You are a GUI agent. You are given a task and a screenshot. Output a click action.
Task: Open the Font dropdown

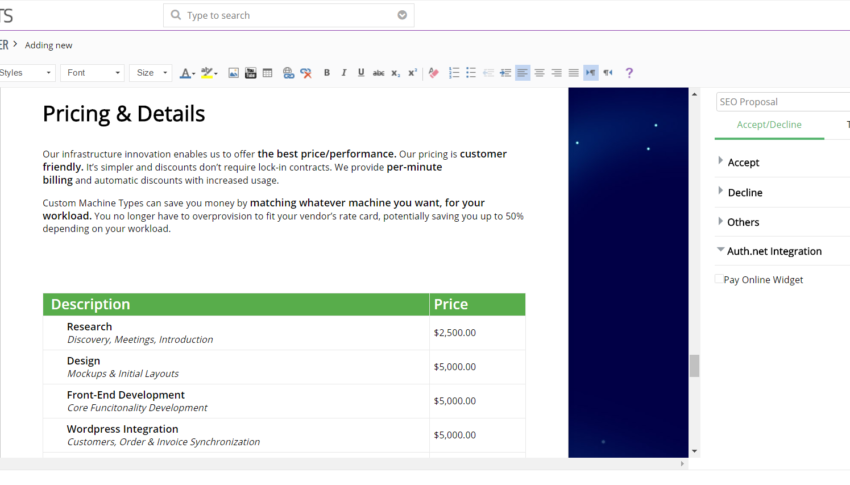93,73
